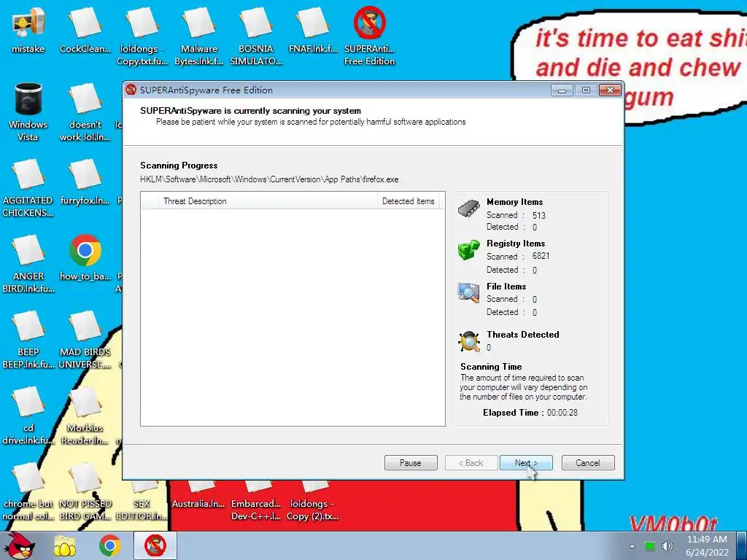Screen dimensions: 747x560
Task: Maximize the SUPERAntiSpyware window
Action: [x=586, y=90]
